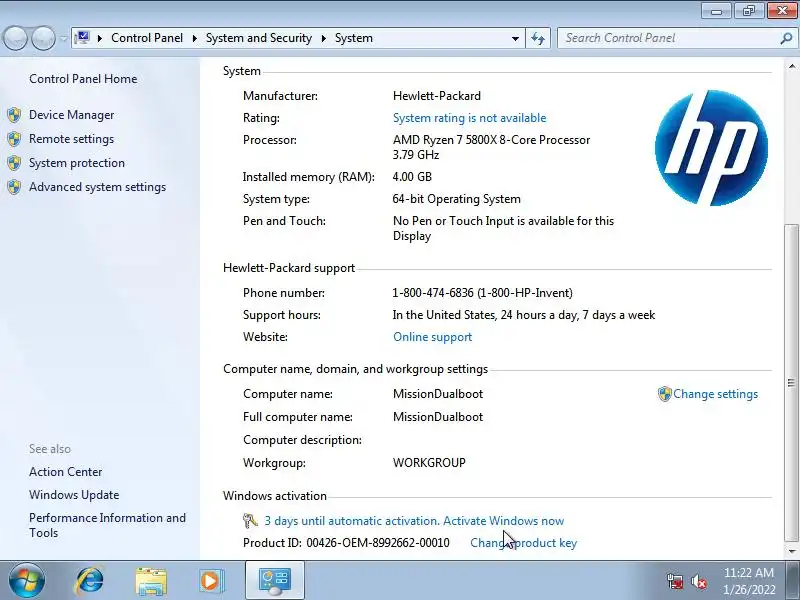Select System in the breadcrumb path
Image resolution: width=800 pixels, height=600 pixels.
click(354, 38)
